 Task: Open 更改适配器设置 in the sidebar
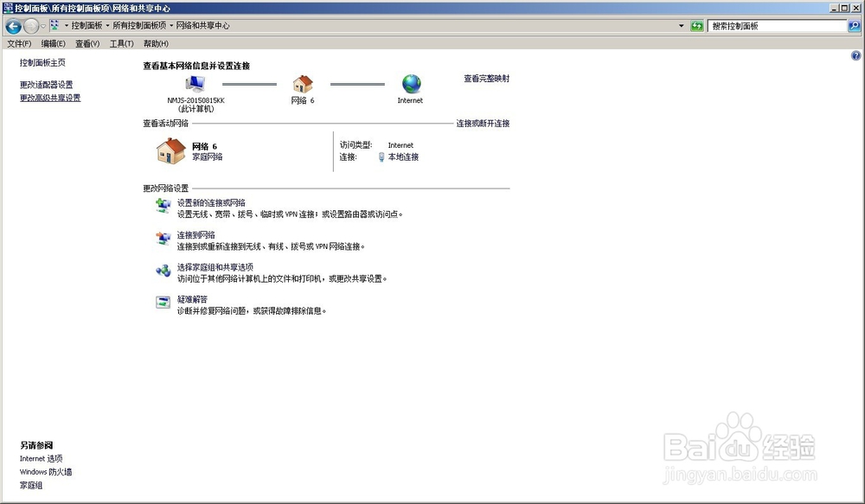pos(45,84)
